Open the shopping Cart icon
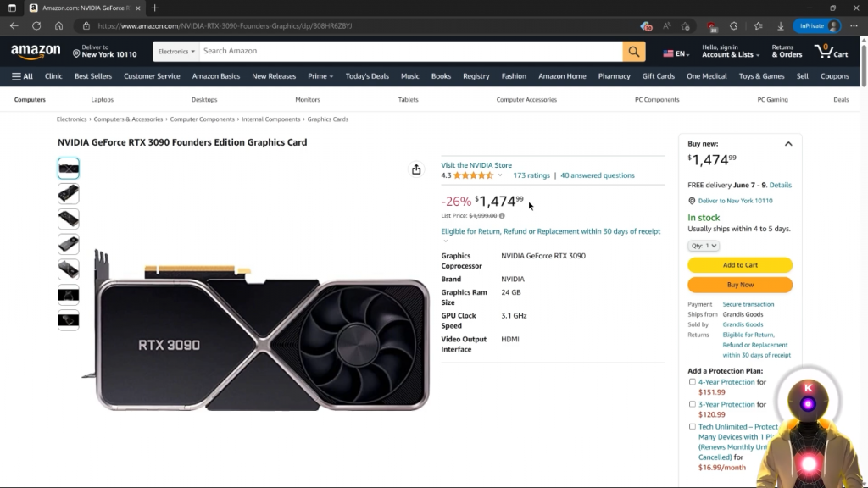868x488 pixels. point(831,51)
